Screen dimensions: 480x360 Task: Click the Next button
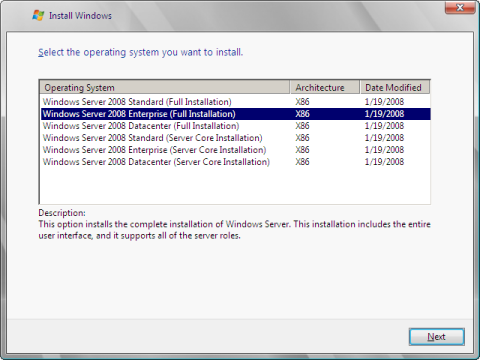pos(436,337)
